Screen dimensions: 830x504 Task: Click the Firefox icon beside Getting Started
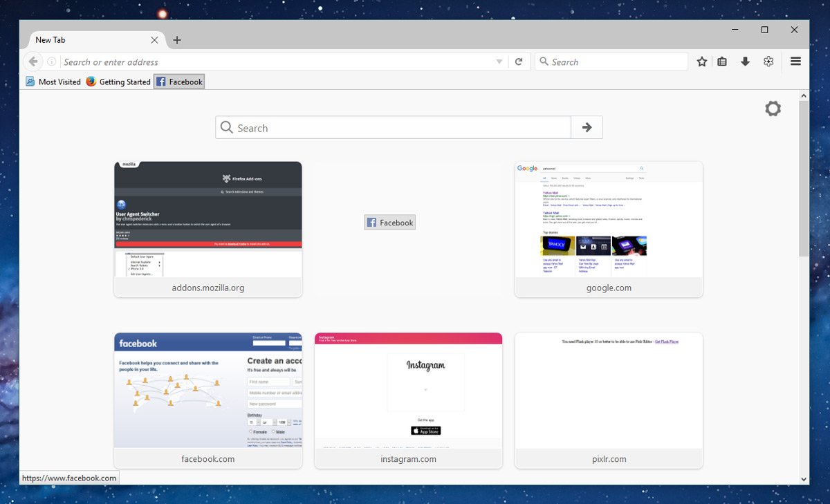pos(91,82)
